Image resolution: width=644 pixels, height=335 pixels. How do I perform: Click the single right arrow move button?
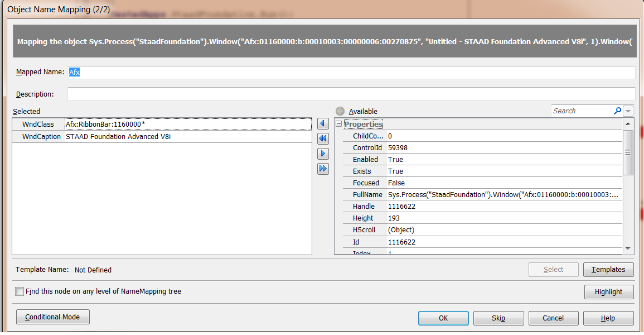pyautogui.click(x=323, y=154)
